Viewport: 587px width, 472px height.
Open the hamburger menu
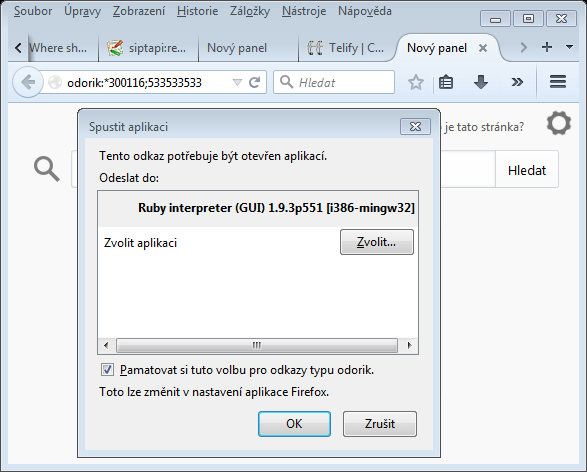point(557,82)
